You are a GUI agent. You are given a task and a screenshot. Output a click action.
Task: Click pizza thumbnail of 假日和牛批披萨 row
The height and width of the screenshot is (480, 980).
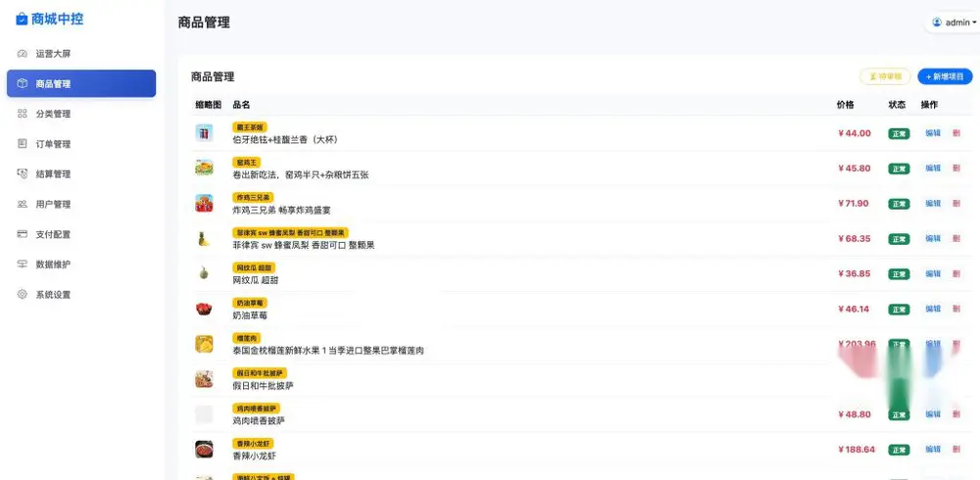point(204,379)
